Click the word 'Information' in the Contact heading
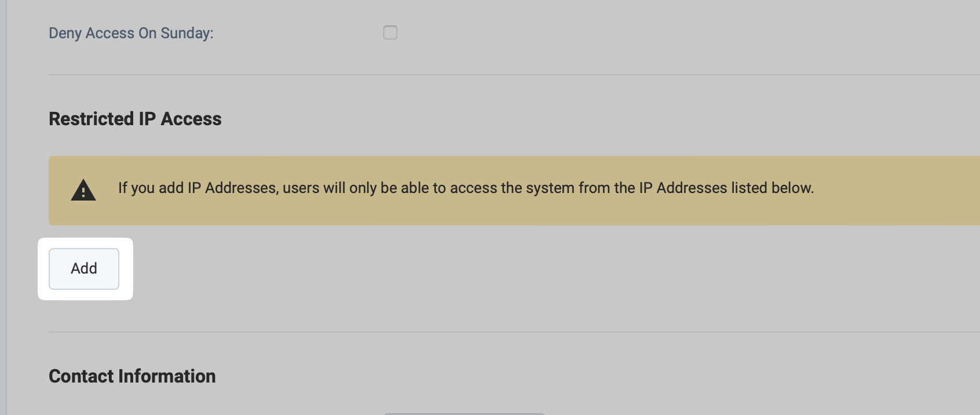This screenshot has height=415, width=980. (x=167, y=376)
